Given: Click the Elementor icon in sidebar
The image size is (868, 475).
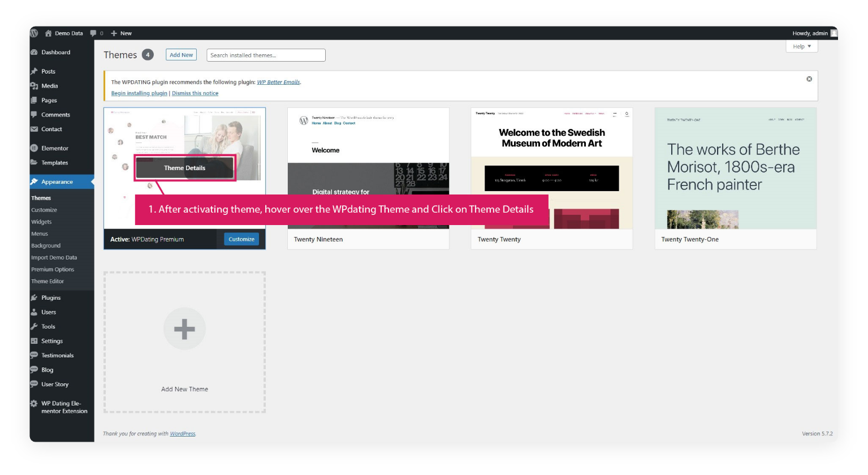Looking at the screenshot, I should (x=34, y=148).
